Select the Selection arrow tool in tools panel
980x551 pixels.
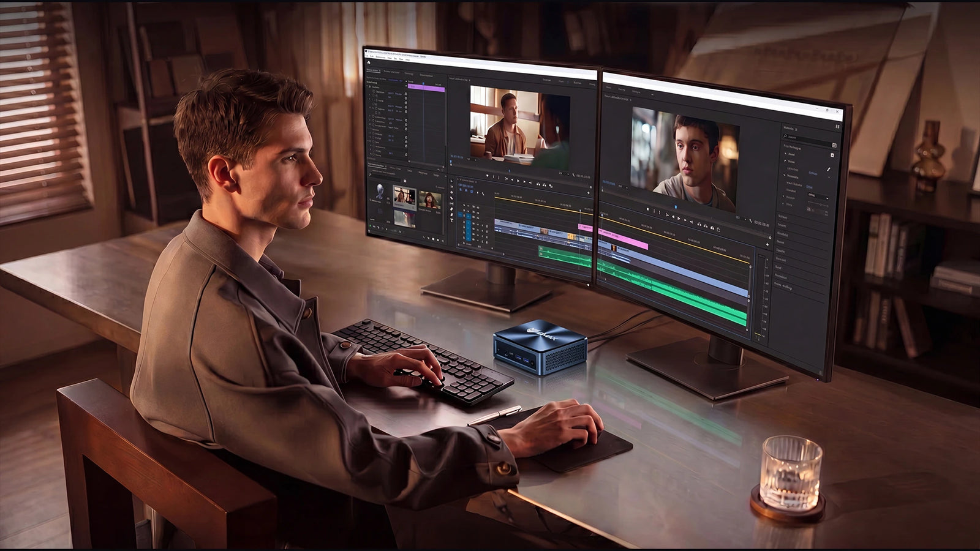pyautogui.click(x=451, y=181)
